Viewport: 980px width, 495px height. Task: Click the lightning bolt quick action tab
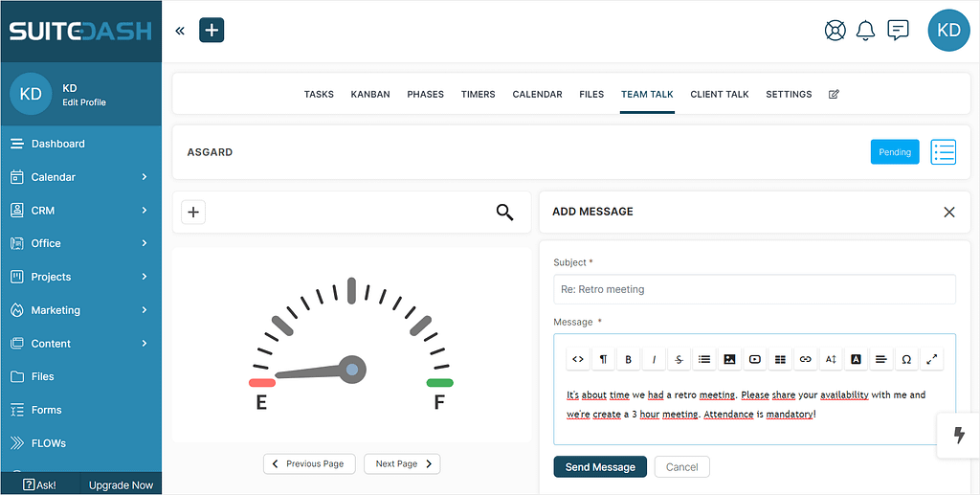tap(959, 435)
